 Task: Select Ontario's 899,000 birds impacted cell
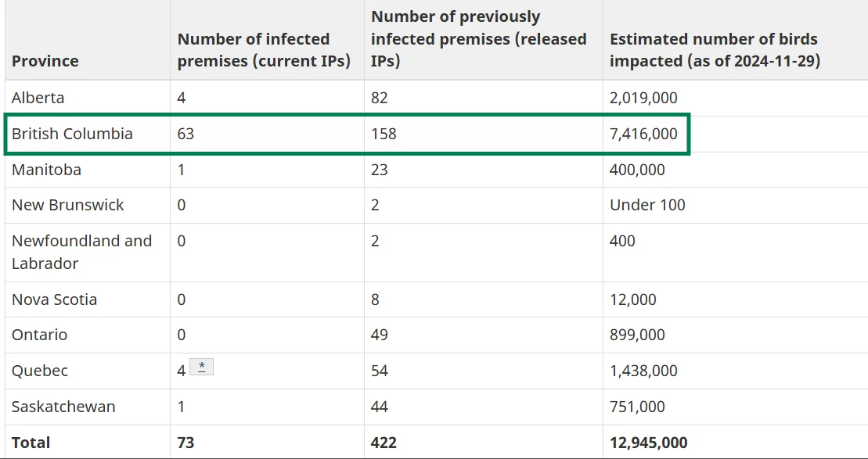pyautogui.click(x=637, y=335)
